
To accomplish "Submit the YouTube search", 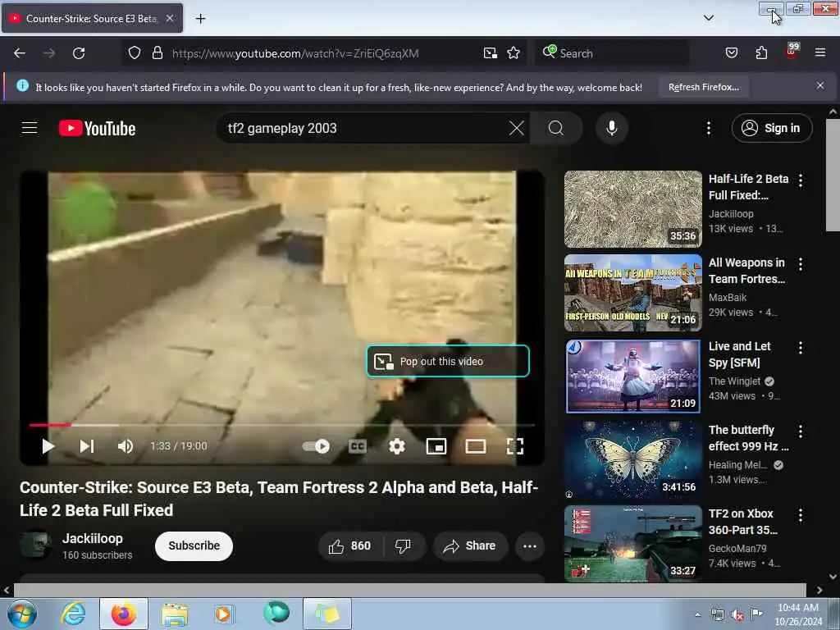I will click(556, 128).
